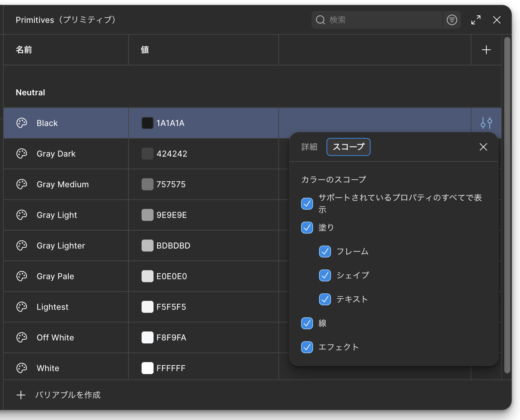Open edit variable sliders icon for Black
This screenshot has width=520, height=420.
tap(486, 123)
